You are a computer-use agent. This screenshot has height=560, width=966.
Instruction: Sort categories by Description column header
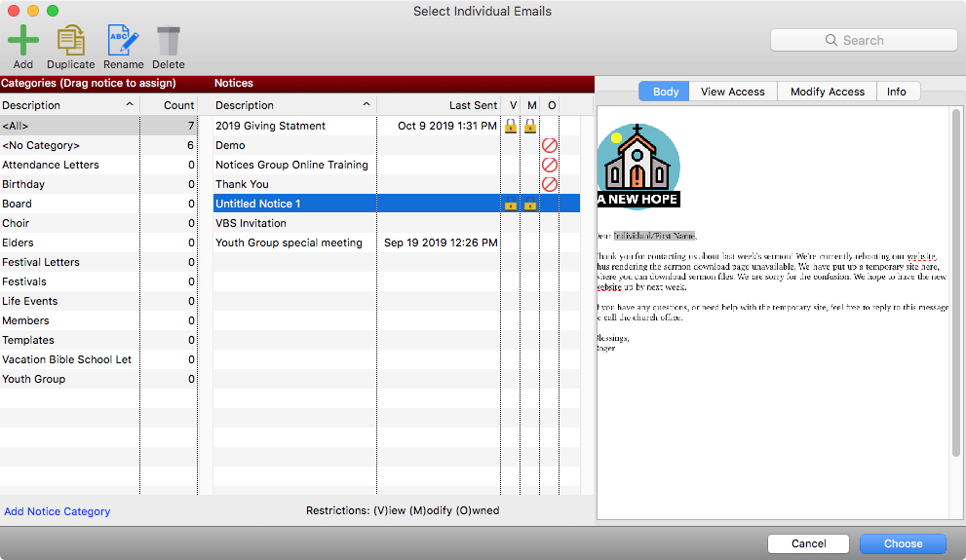(68, 105)
